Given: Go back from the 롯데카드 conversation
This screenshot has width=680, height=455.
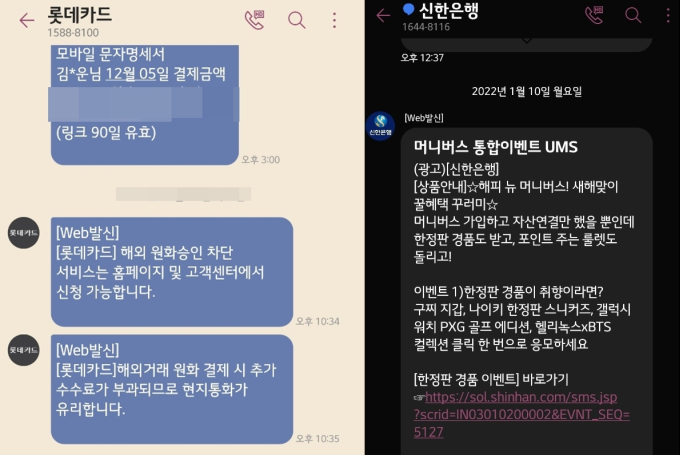Looking at the screenshot, I should pos(26,20).
